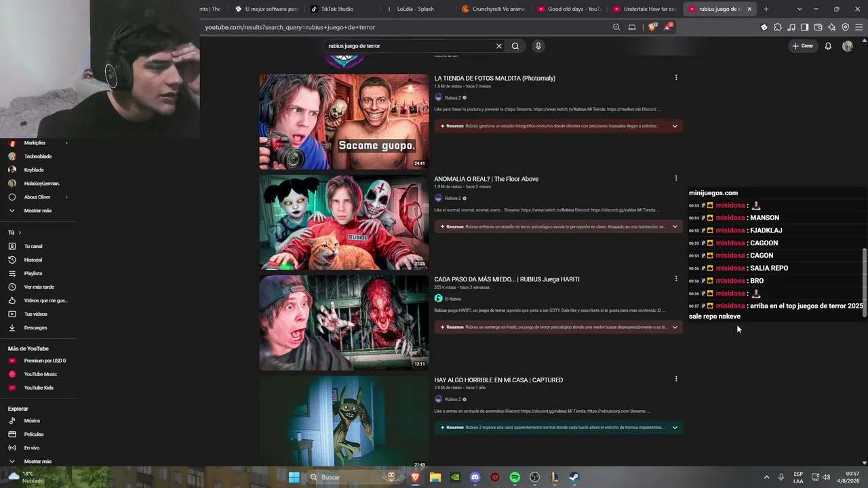This screenshot has height=488, width=868.
Task: Click the zoom magnifier in address bar
Action: tap(616, 27)
